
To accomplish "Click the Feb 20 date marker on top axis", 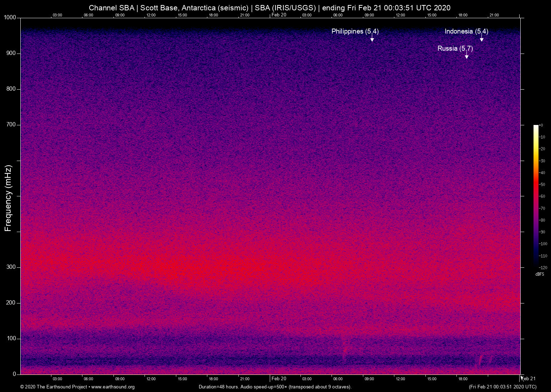I will [279, 15].
